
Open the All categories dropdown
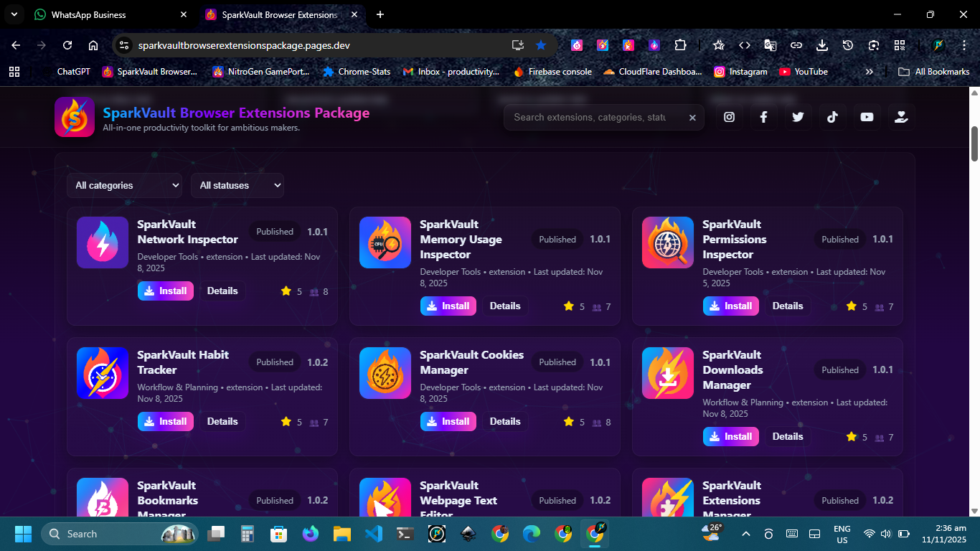[x=124, y=185]
